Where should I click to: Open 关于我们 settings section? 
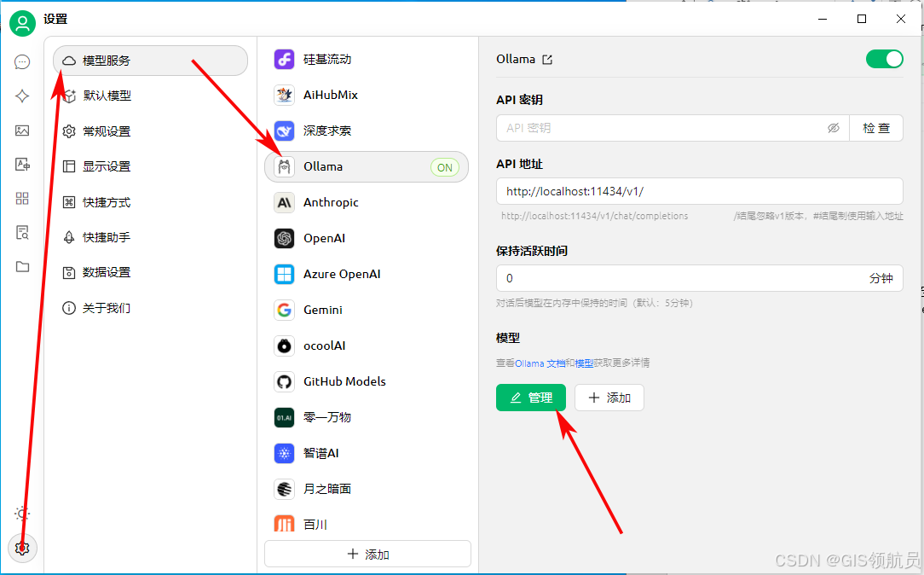point(150,308)
